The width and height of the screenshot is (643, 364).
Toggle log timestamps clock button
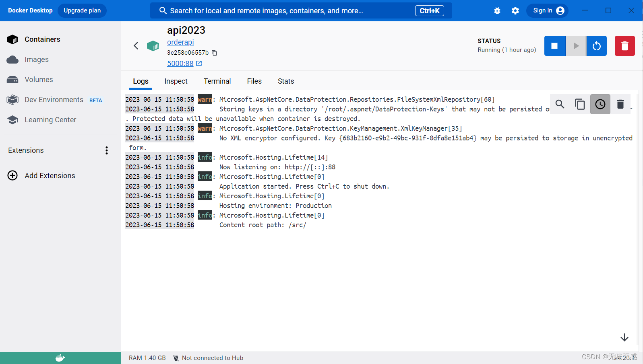[600, 104]
